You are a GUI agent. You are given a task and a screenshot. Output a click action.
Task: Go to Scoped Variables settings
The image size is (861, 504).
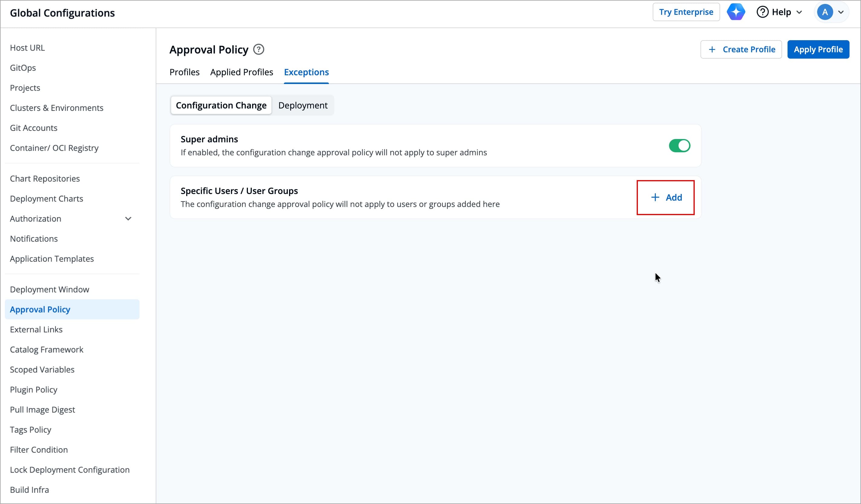(42, 370)
